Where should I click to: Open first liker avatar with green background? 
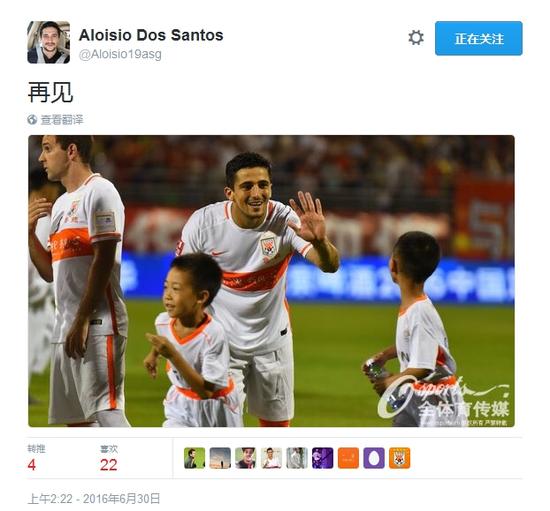coord(194,458)
